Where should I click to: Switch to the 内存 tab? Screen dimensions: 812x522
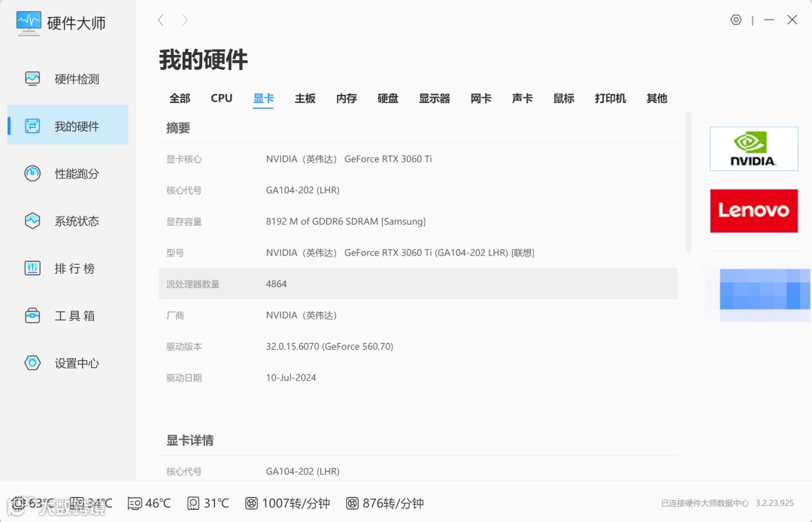(x=347, y=99)
